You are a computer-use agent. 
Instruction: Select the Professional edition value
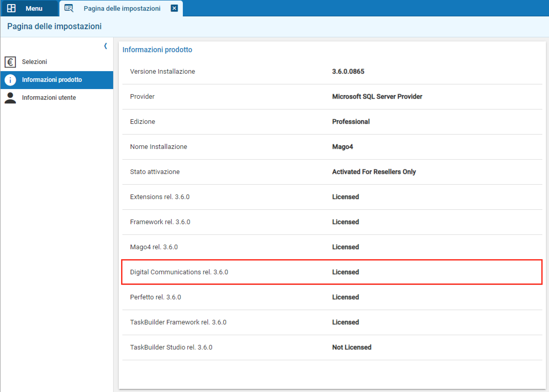tap(351, 122)
